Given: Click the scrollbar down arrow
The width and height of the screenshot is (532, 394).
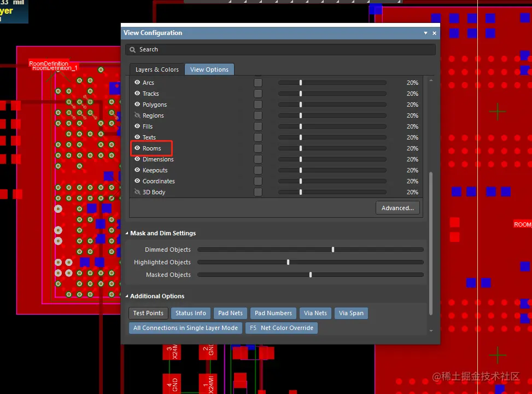Looking at the screenshot, I should click(431, 331).
